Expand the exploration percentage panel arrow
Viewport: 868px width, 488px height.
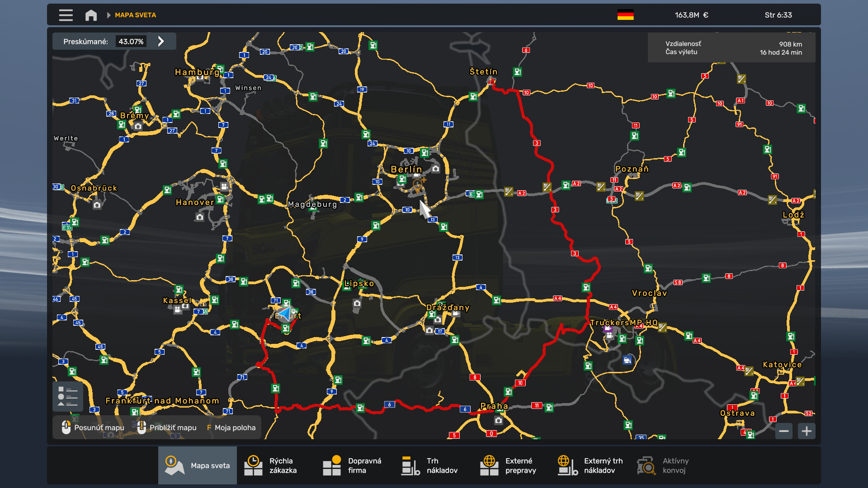coord(161,41)
